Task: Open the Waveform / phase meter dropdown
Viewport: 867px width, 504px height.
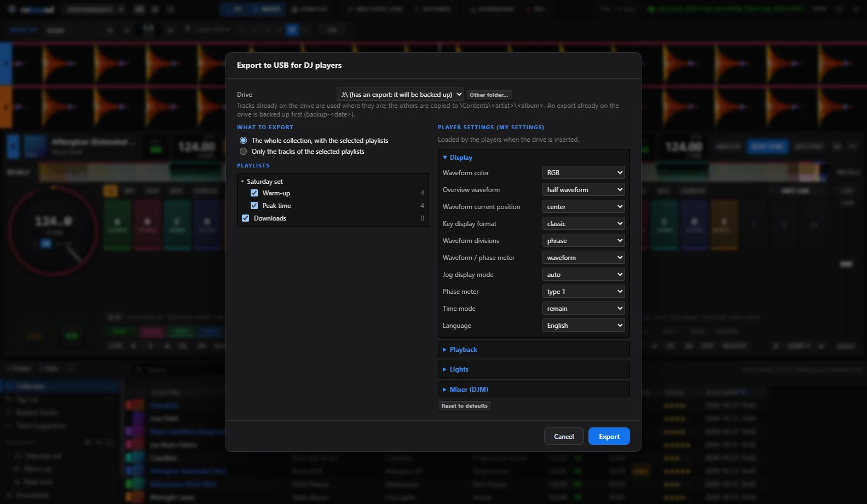Action: [583, 258]
